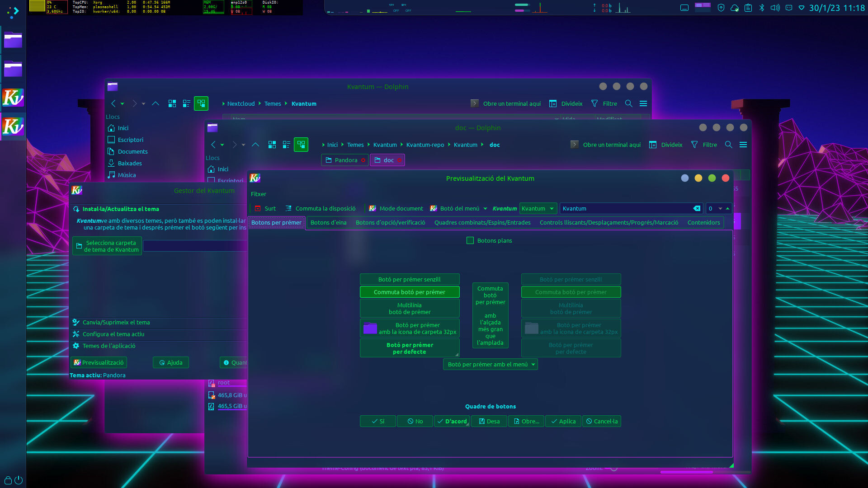Toggle the tall Commuta botó per prémer button
The width and height of the screenshot is (868, 488).
[x=490, y=315]
